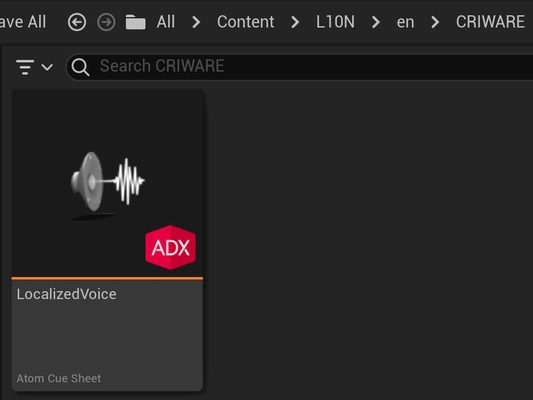This screenshot has width=533, height=400.
Task: Click the Save All button
Action: [x=23, y=22]
